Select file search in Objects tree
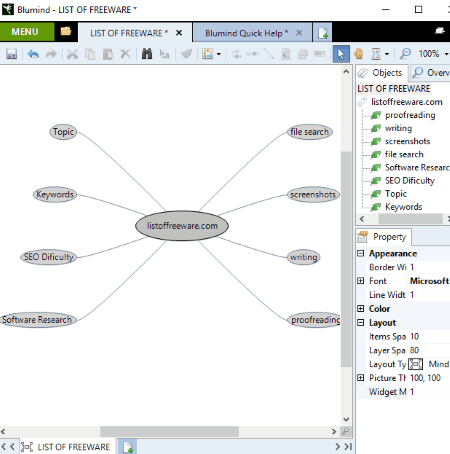 click(404, 154)
